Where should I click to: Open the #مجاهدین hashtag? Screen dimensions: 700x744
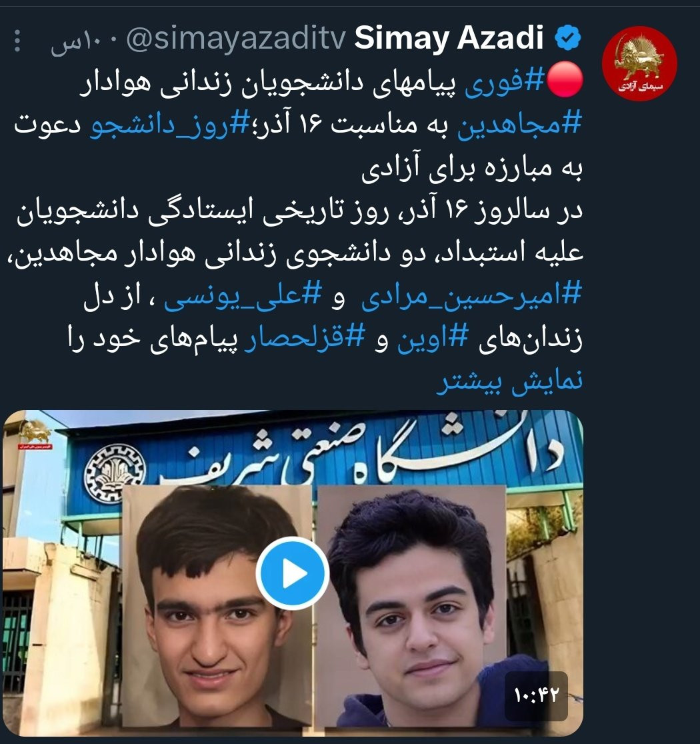tap(519, 124)
